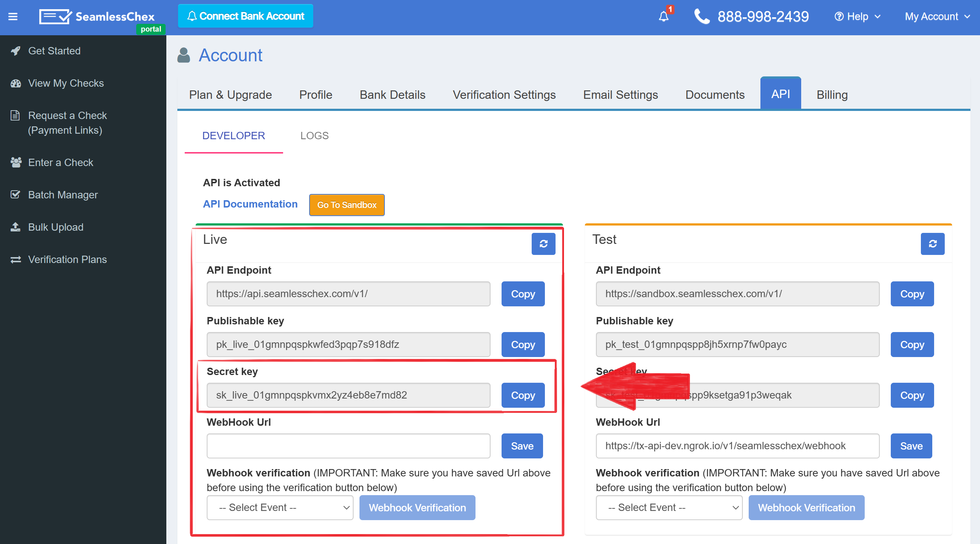Screen dimensions: 980x544
Task: Click the hamburger menu icon
Action: tap(13, 17)
